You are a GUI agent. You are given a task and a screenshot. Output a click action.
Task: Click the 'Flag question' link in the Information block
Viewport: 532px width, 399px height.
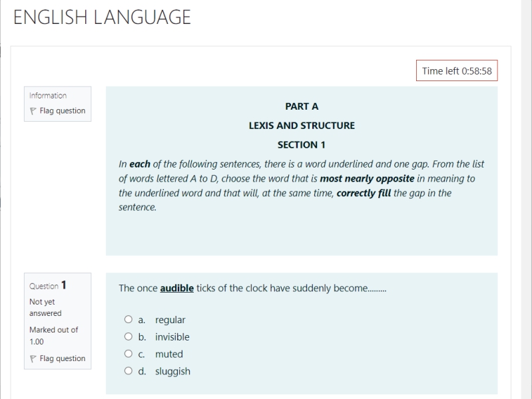[62, 111]
